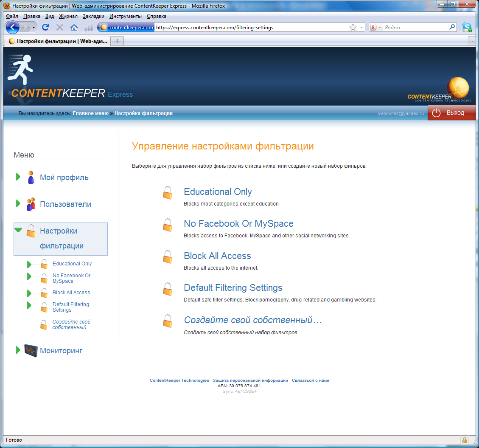Click the sidebar padlock beside Block All Access

point(44,293)
